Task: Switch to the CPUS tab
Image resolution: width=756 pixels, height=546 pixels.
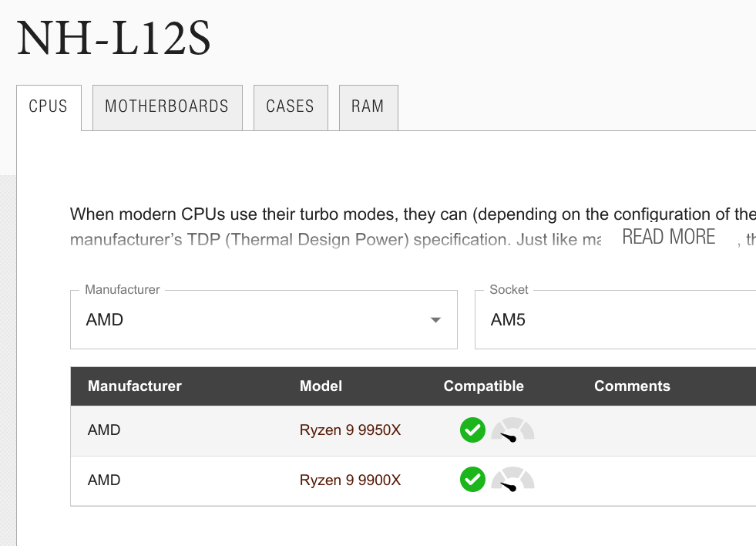Action: (x=49, y=107)
